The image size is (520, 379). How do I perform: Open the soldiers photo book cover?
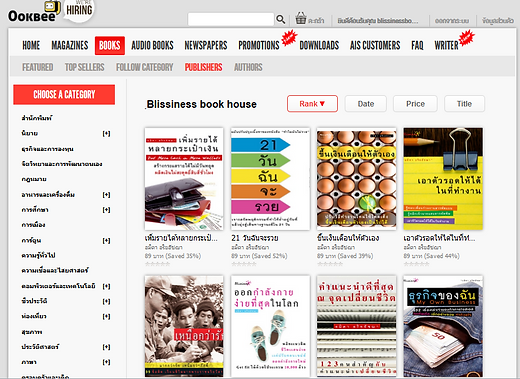(x=184, y=327)
